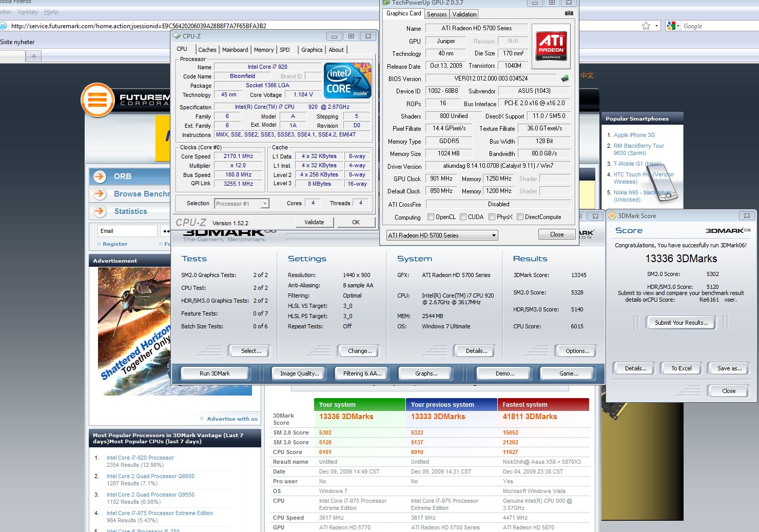Click the Intel Core i7 logo in CPU-Z
The image size is (759, 532).
[348, 81]
